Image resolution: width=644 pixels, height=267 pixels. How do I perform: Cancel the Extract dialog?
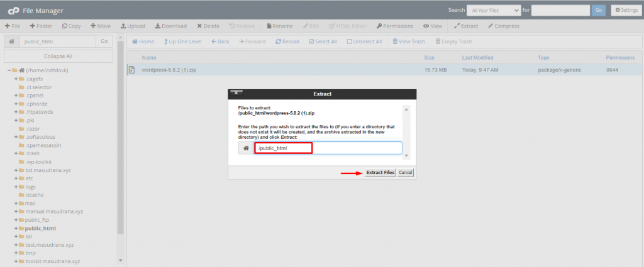pyautogui.click(x=405, y=173)
